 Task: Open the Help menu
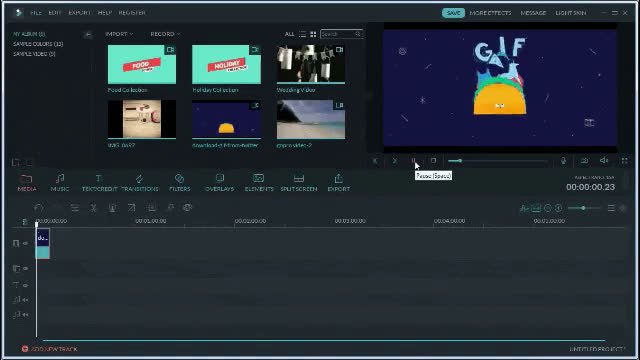(x=104, y=13)
